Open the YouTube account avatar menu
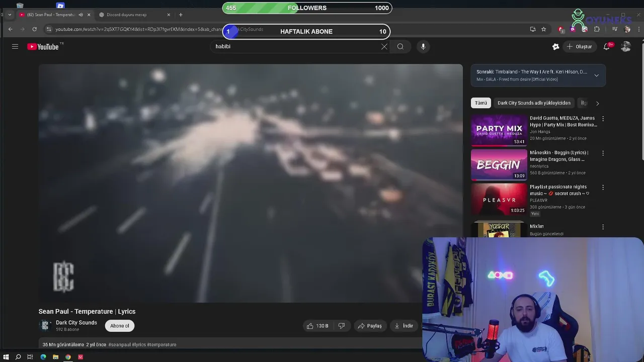 626,46
